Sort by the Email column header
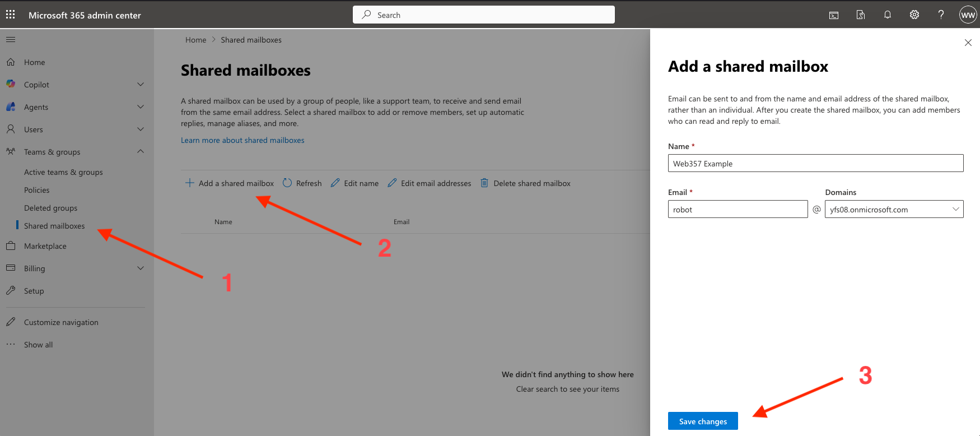The height and width of the screenshot is (436, 980). pos(402,222)
